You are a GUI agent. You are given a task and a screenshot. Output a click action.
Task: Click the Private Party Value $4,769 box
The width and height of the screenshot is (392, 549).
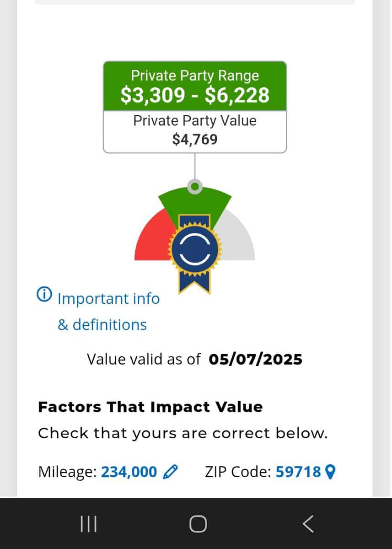(195, 131)
